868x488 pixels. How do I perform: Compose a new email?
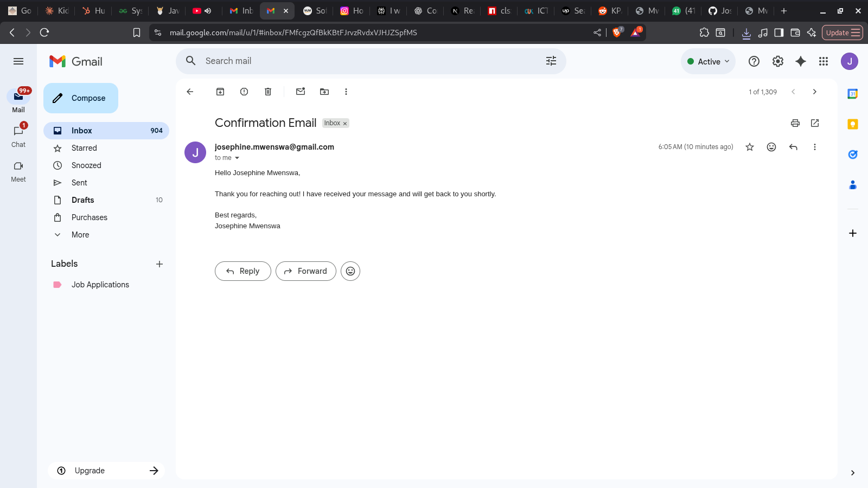pos(80,98)
